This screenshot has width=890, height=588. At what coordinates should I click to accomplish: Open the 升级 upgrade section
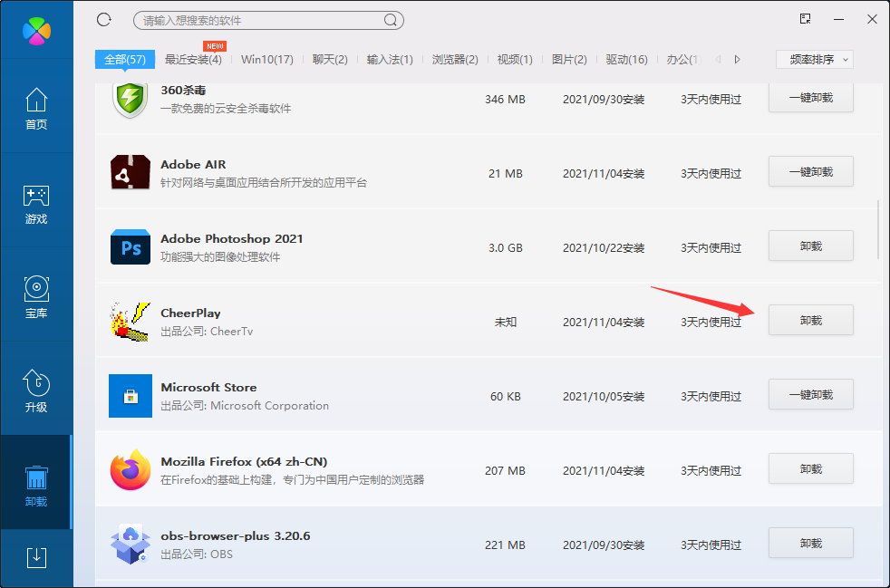pos(36,391)
